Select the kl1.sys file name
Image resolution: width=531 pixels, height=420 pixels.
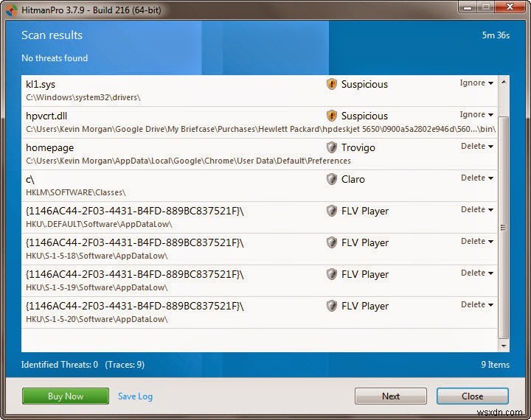tap(41, 84)
